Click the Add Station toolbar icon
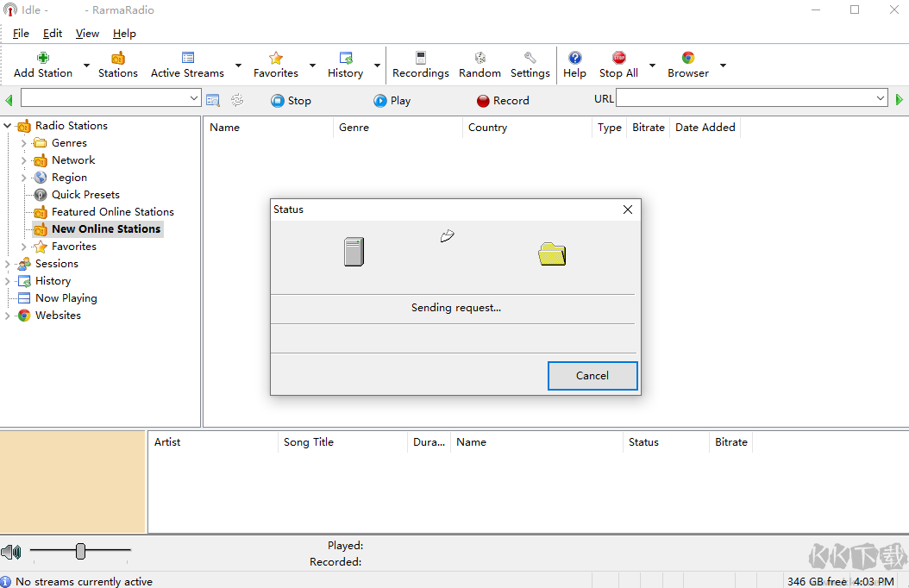909x588 pixels. tap(43, 59)
